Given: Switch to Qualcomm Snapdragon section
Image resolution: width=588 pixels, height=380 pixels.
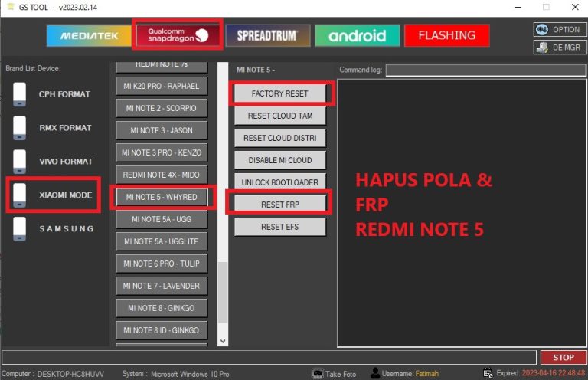Looking at the screenshot, I should coord(178,35).
